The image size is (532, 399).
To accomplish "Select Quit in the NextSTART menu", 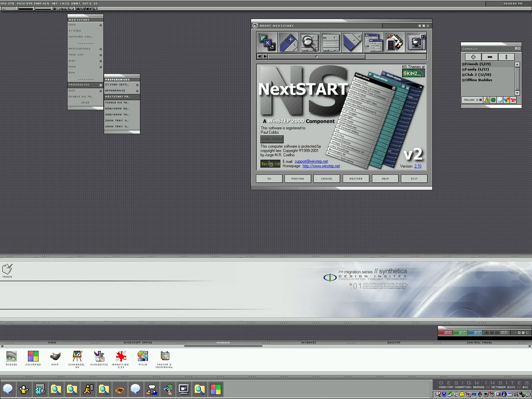I will tap(85, 91).
